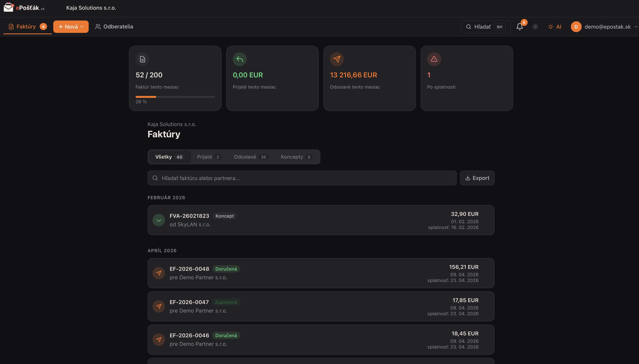Click the Export button

(x=477, y=178)
